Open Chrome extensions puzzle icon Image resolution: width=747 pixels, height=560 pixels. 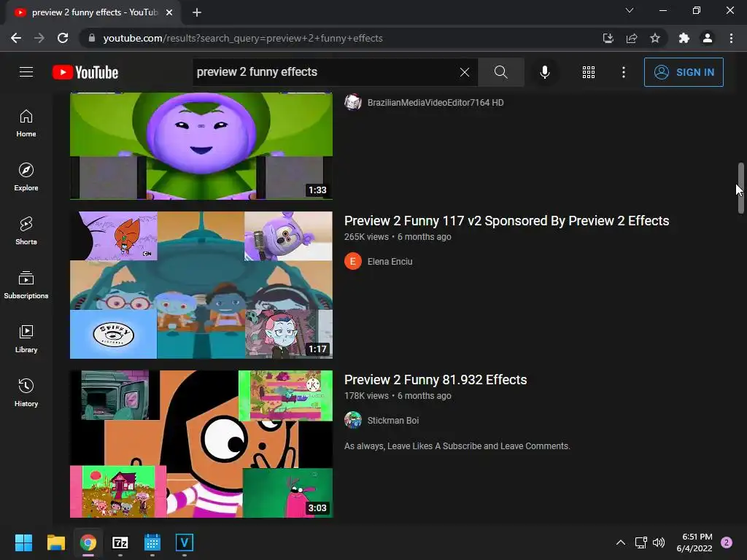pos(684,38)
